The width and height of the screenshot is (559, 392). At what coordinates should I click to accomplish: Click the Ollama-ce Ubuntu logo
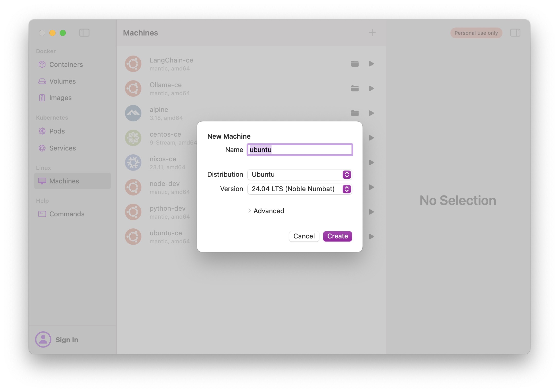click(x=133, y=88)
